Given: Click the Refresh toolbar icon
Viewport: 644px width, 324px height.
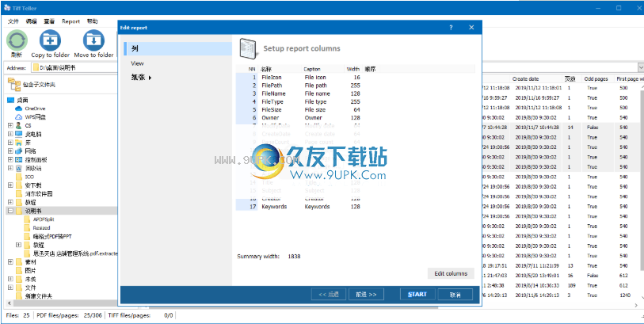Looking at the screenshot, I should [17, 40].
